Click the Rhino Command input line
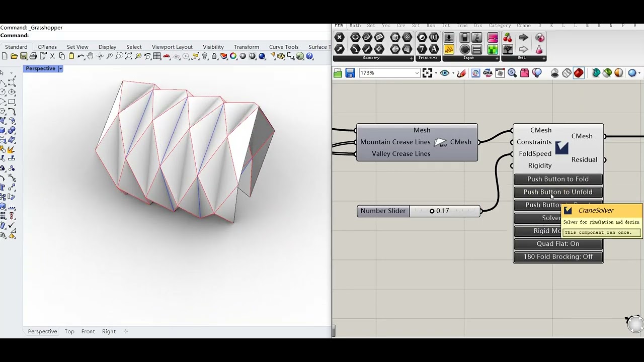The image size is (644, 362). coord(166,36)
